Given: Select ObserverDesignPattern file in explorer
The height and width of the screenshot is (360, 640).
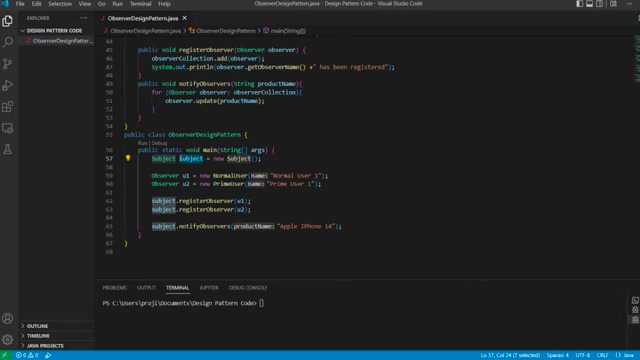Looking at the screenshot, I should point(57,41).
